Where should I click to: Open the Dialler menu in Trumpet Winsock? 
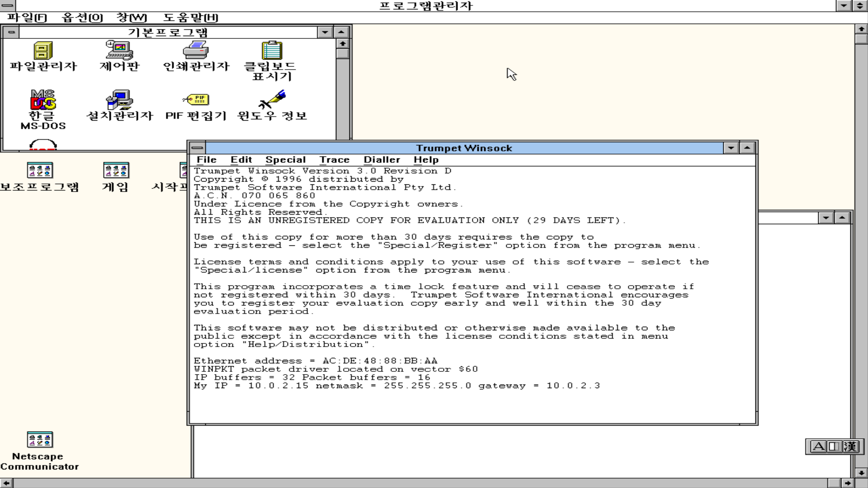[382, 160]
